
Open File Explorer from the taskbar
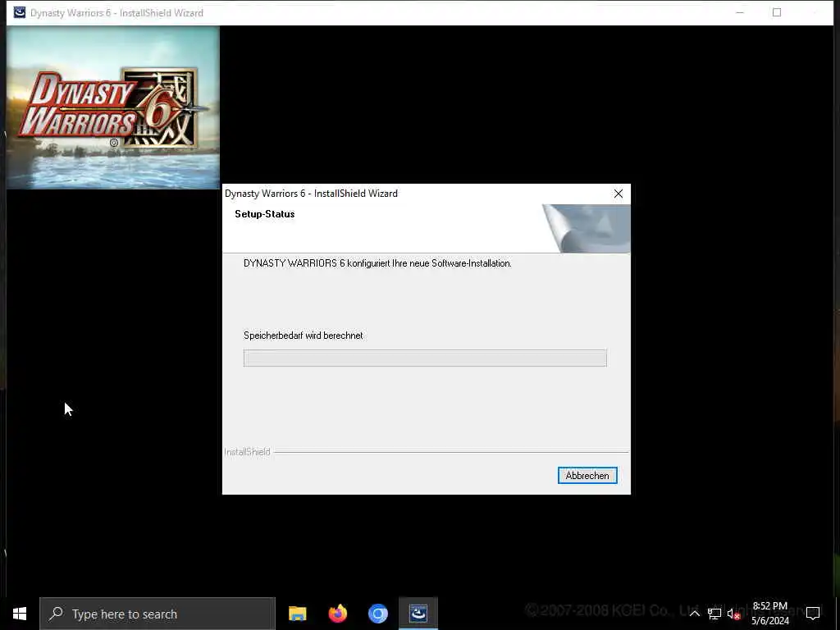(297, 614)
